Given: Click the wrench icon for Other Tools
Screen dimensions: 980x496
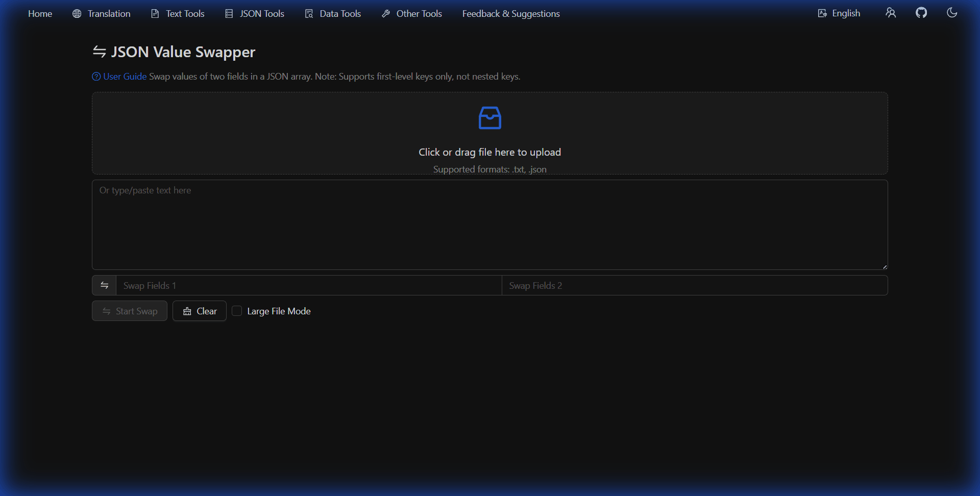Looking at the screenshot, I should click(x=386, y=14).
